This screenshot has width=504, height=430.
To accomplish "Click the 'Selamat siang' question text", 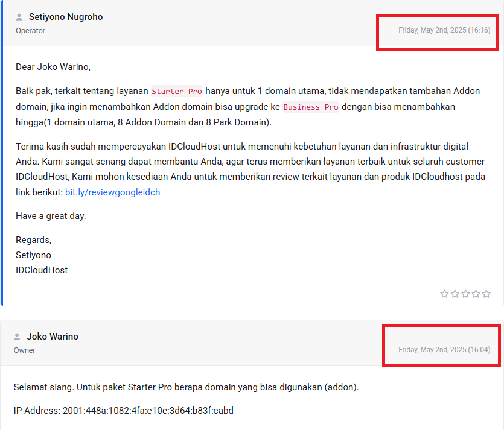I will pos(186,387).
